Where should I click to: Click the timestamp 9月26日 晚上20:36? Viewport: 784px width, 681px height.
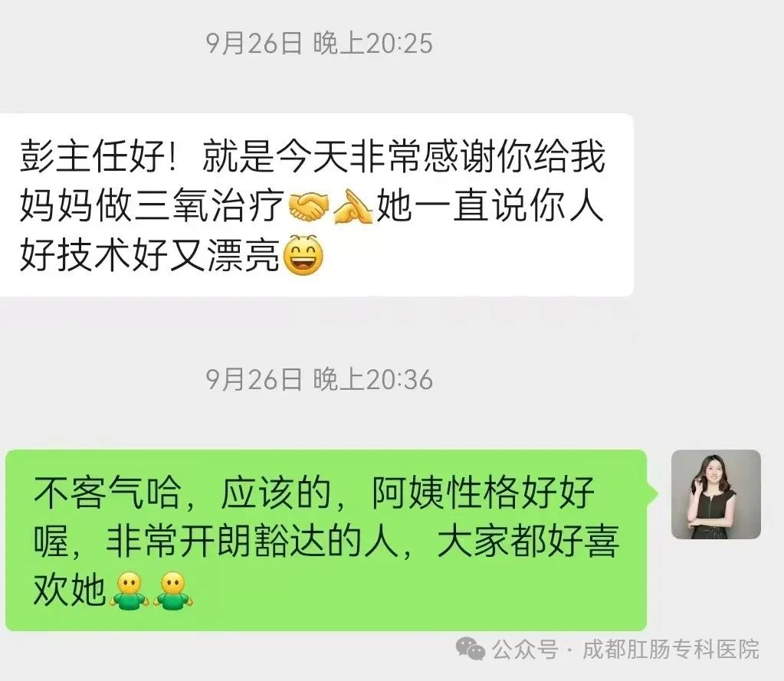[x=319, y=379]
